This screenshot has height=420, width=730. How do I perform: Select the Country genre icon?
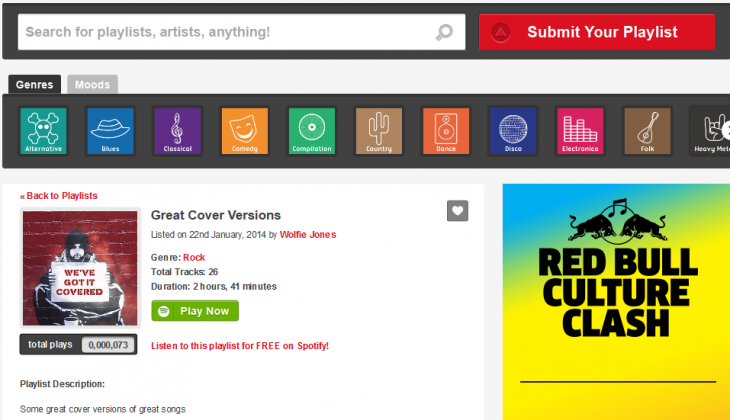pyautogui.click(x=378, y=131)
